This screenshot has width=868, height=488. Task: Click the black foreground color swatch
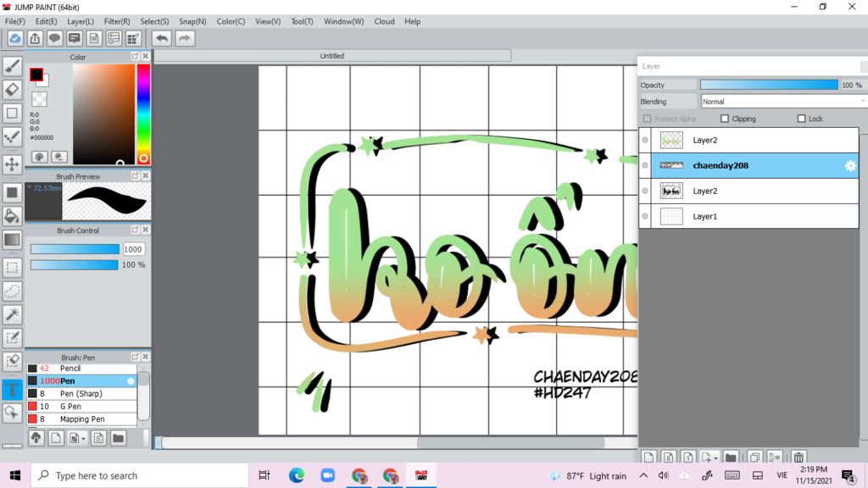coord(36,75)
